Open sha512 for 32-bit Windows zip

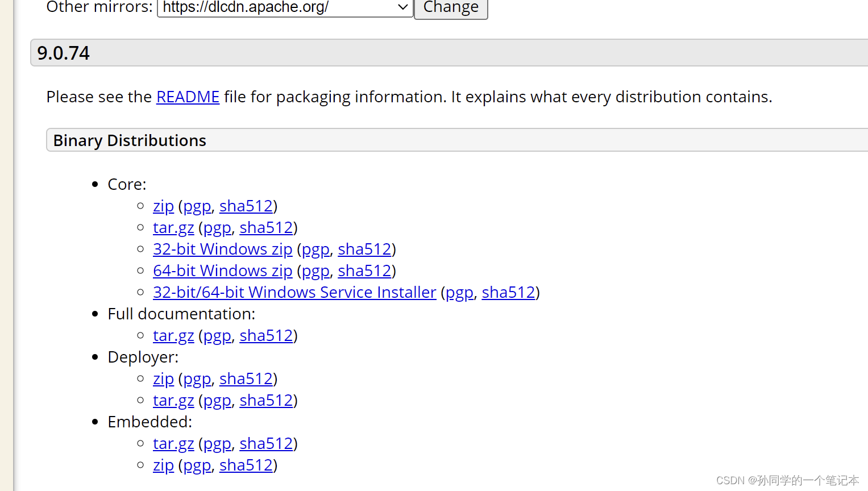tap(364, 249)
